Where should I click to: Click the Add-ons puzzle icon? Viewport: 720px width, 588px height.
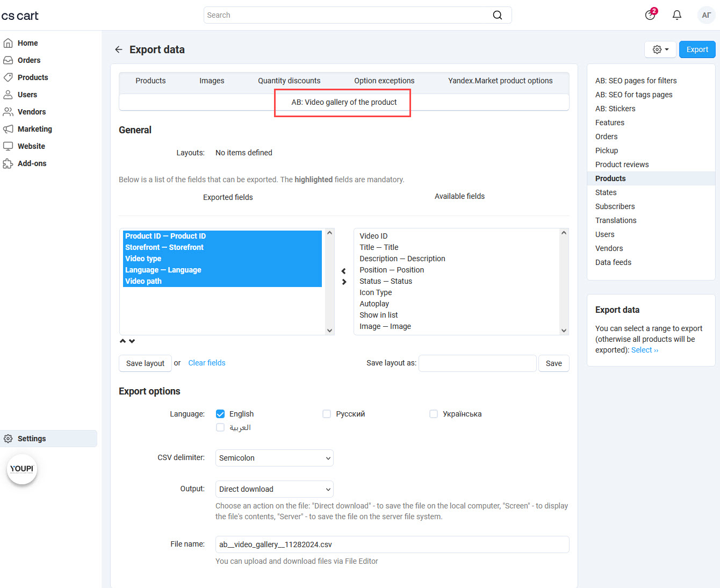[x=8, y=163]
